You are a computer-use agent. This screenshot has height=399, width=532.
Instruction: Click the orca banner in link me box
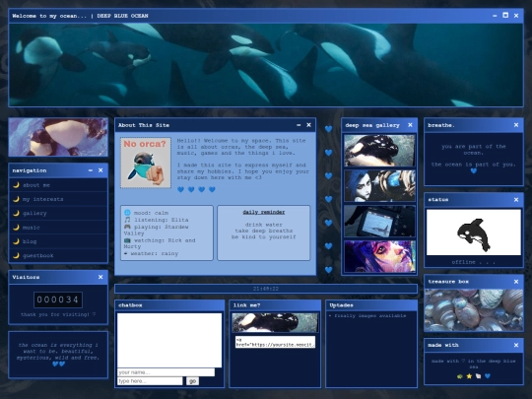click(275, 322)
